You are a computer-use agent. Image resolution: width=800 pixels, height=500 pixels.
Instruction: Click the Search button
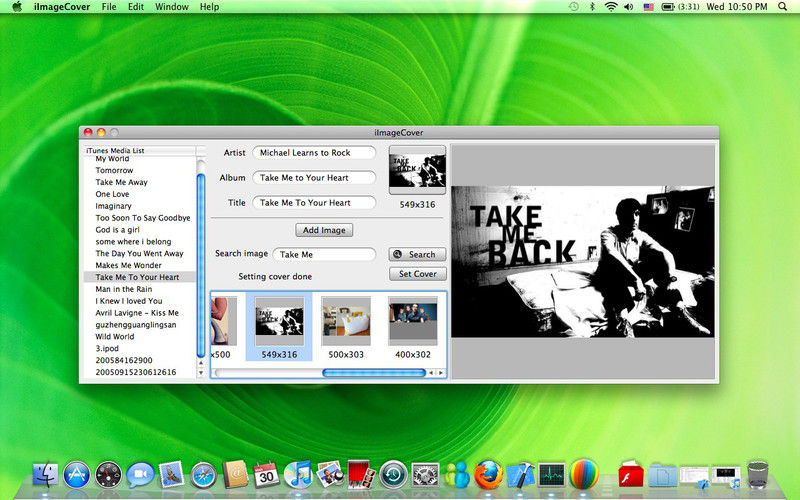click(x=417, y=254)
